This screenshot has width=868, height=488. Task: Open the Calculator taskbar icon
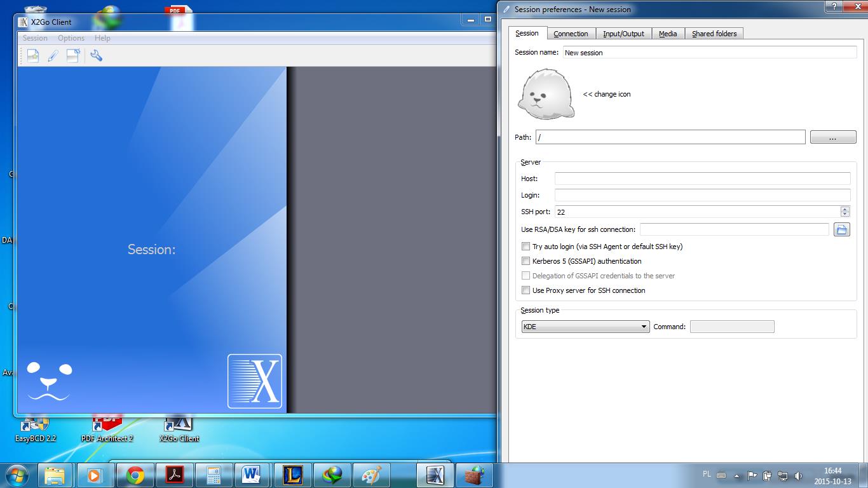(214, 475)
